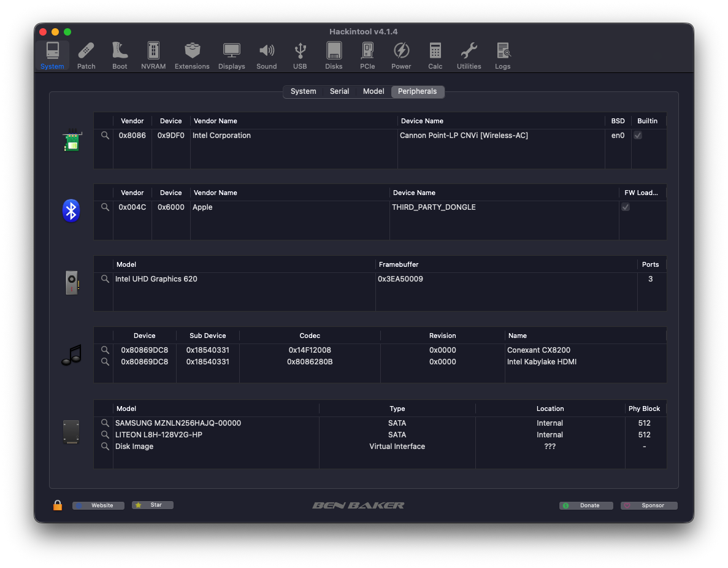Click the Donate button
The height and width of the screenshot is (568, 728).
click(x=586, y=505)
